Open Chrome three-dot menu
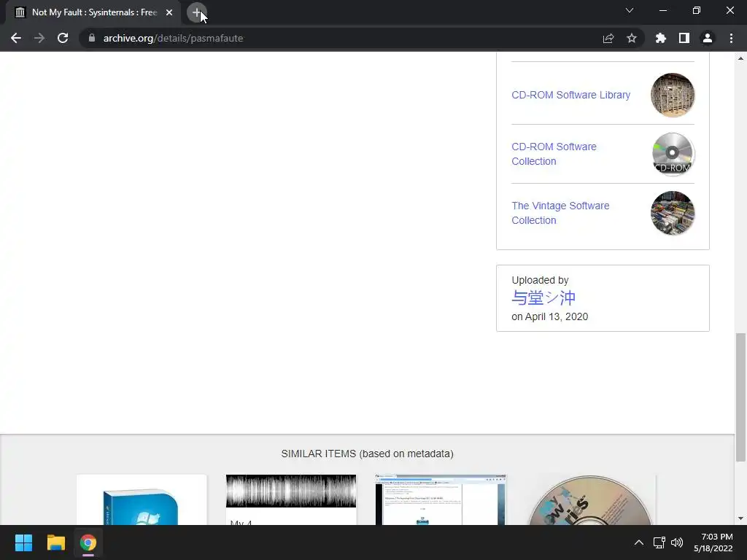The width and height of the screenshot is (747, 560). [x=731, y=38]
